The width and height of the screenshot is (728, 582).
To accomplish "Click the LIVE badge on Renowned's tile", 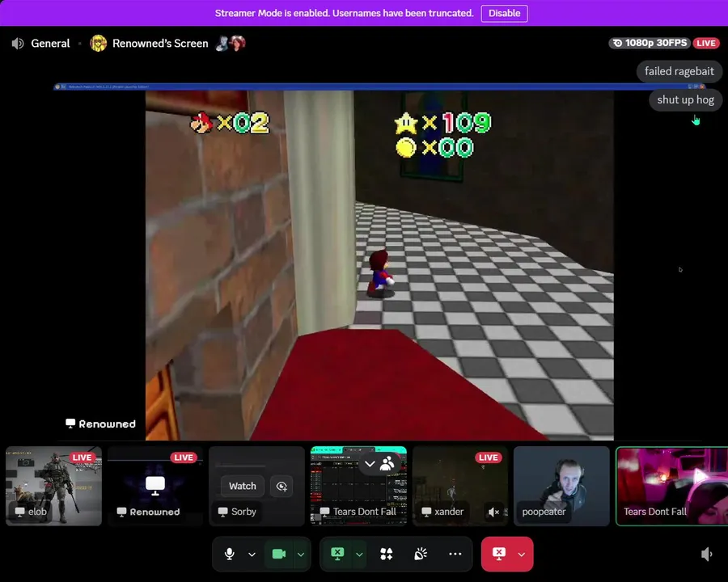I will click(x=184, y=458).
